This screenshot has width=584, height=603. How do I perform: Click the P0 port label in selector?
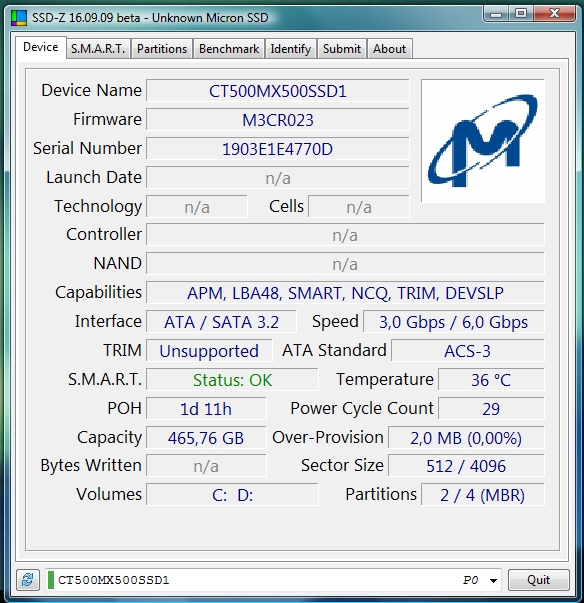click(470, 580)
